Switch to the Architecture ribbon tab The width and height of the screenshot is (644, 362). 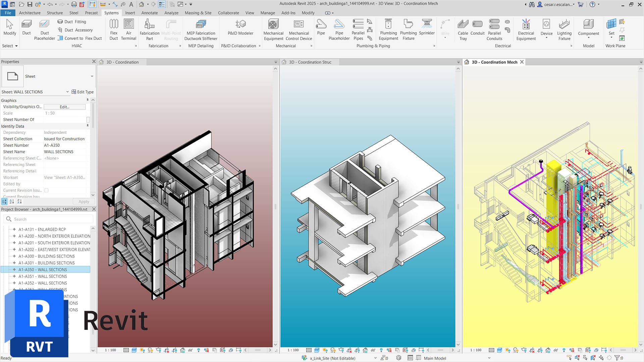pos(30,13)
